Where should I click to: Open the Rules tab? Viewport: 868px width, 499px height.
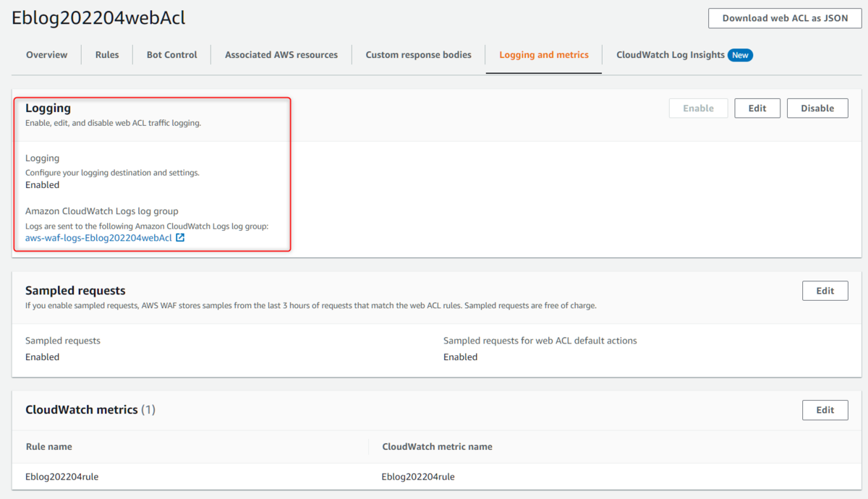(107, 54)
